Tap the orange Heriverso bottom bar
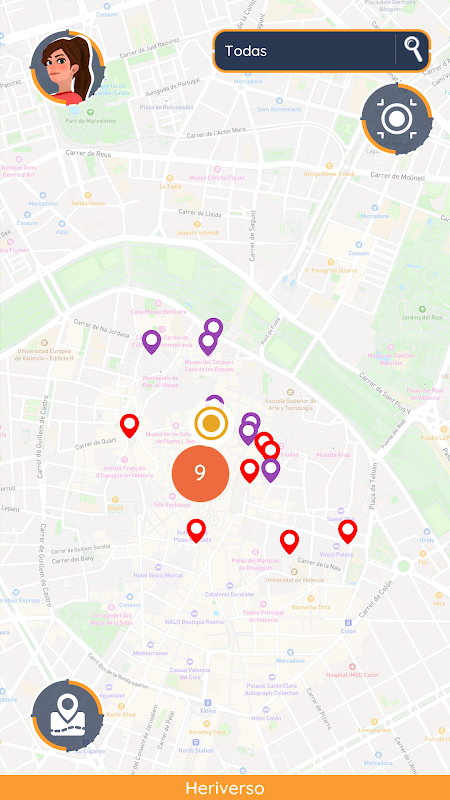Screen dimensions: 450x800 point(225,788)
